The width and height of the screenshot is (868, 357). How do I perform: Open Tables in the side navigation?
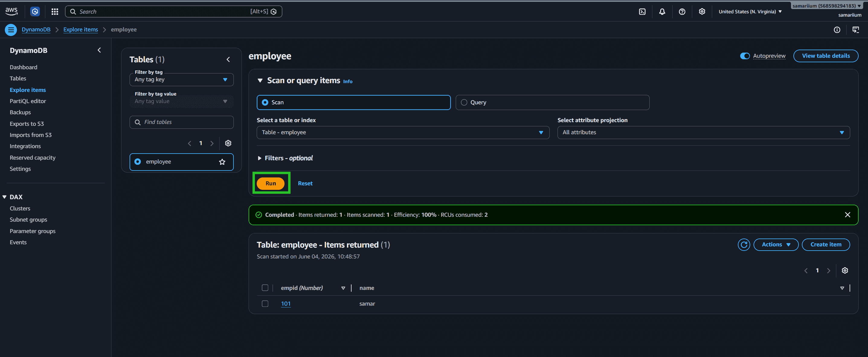[x=18, y=78]
